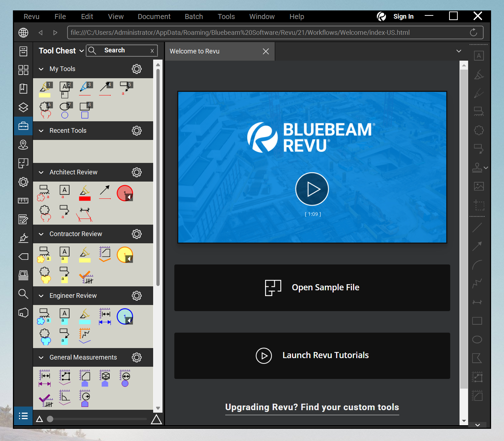Open the Thumbnails panel grid icon
This screenshot has height=441, width=504.
23,70
